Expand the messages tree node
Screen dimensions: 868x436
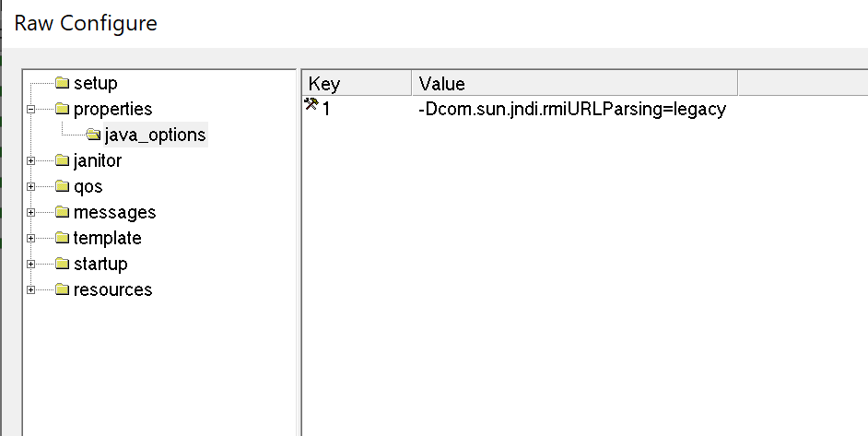click(x=32, y=213)
